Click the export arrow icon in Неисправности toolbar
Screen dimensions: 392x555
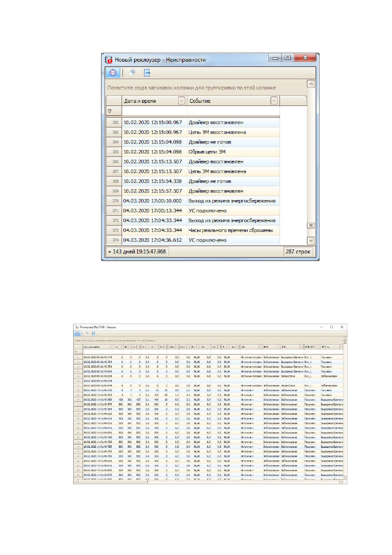click(x=147, y=73)
